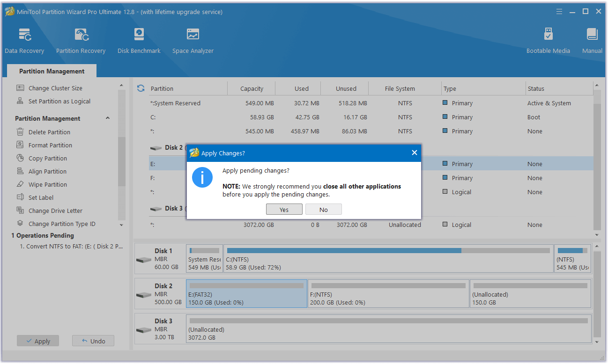Open the hamburger menu in title bar
This screenshot has width=608, height=364.
click(x=559, y=12)
